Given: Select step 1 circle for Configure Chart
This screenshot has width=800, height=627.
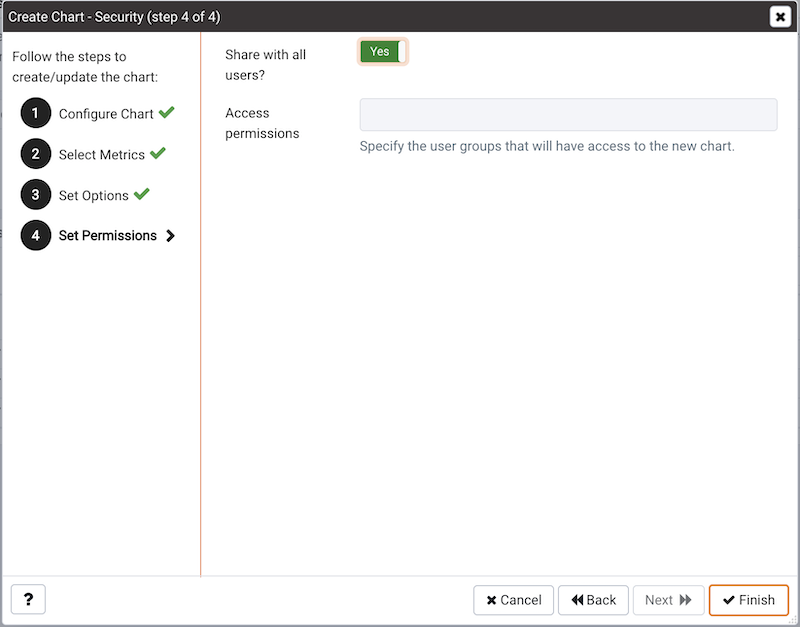Looking at the screenshot, I should click(x=36, y=113).
